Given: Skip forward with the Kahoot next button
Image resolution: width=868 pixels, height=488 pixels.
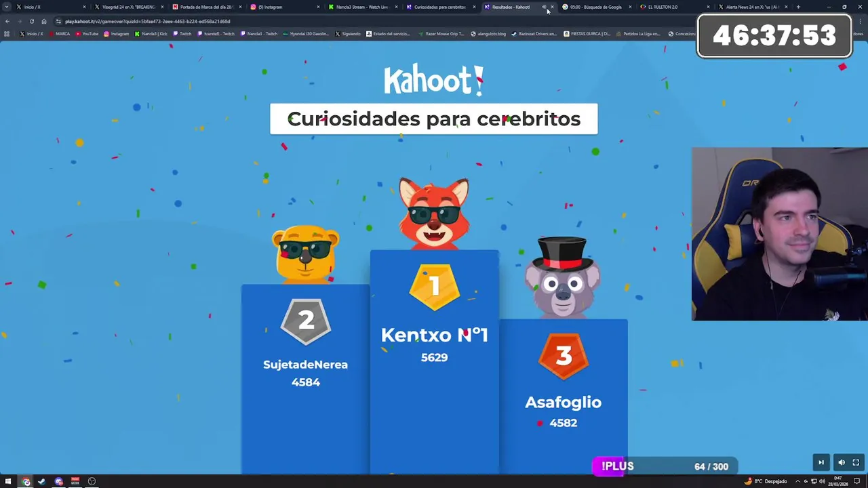Looking at the screenshot, I should (821, 462).
